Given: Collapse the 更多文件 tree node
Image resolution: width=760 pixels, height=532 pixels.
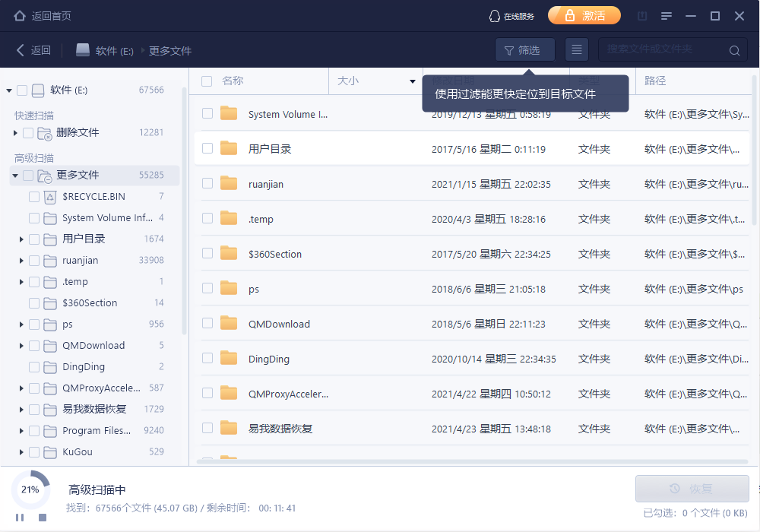Looking at the screenshot, I should [x=15, y=176].
